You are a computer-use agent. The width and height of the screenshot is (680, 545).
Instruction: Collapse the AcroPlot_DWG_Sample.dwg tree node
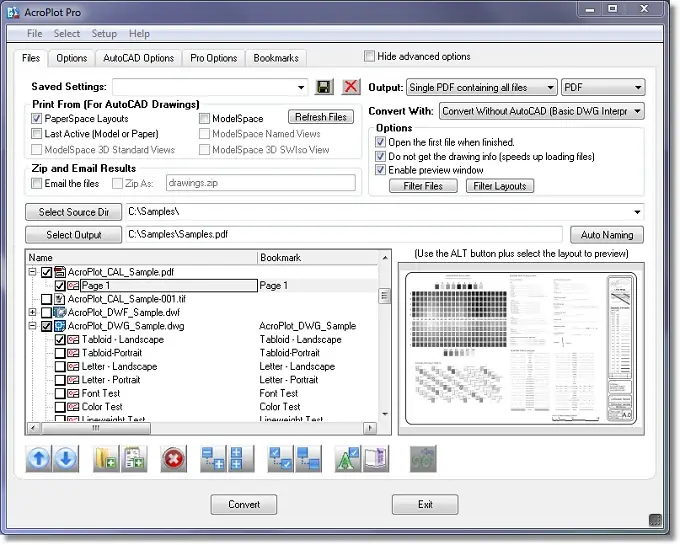tap(33, 326)
